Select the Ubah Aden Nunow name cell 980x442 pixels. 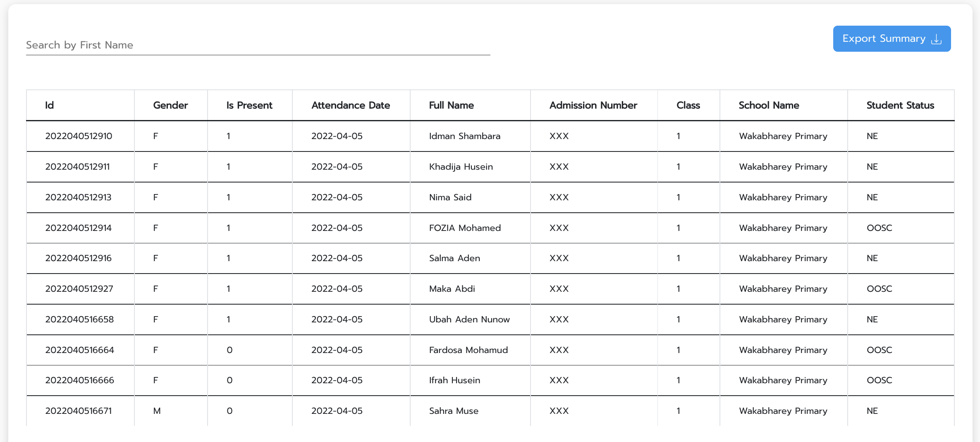click(469, 319)
